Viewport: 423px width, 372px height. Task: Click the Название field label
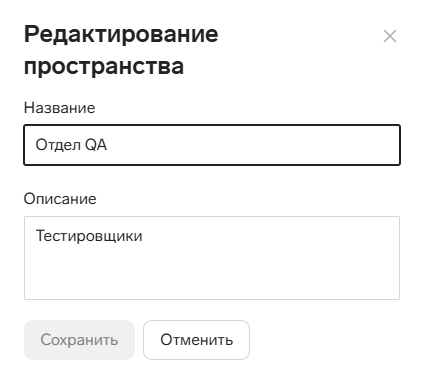click(60, 108)
